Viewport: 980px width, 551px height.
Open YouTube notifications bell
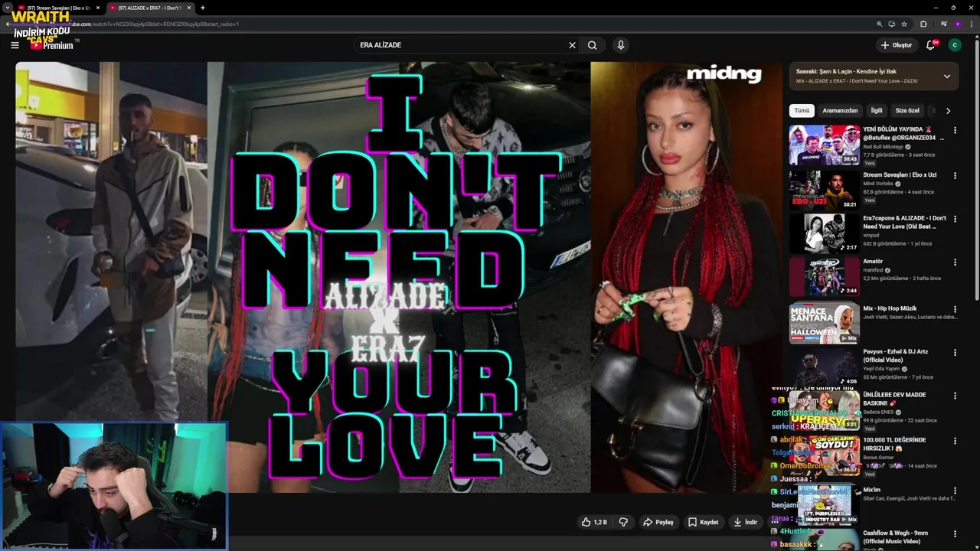931,45
